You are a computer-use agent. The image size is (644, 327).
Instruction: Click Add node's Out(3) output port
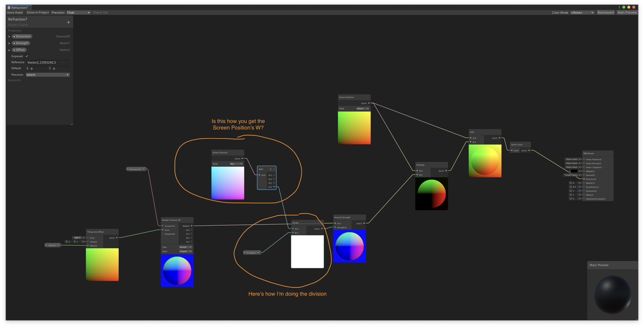[499, 138]
